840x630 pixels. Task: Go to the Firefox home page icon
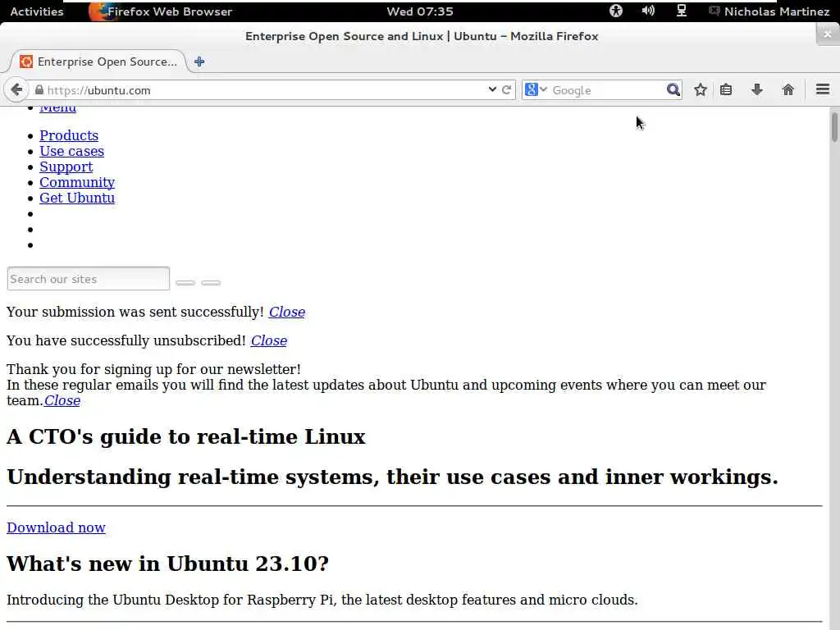[787, 89]
